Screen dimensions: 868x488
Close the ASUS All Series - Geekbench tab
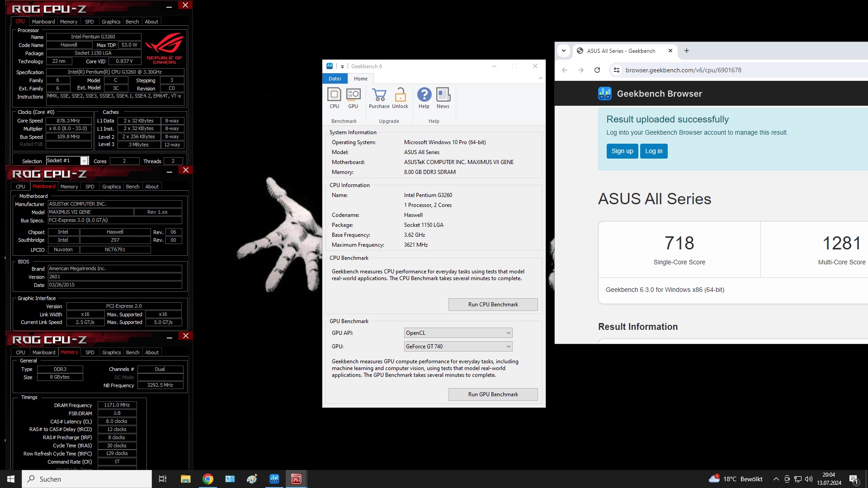pos(670,51)
